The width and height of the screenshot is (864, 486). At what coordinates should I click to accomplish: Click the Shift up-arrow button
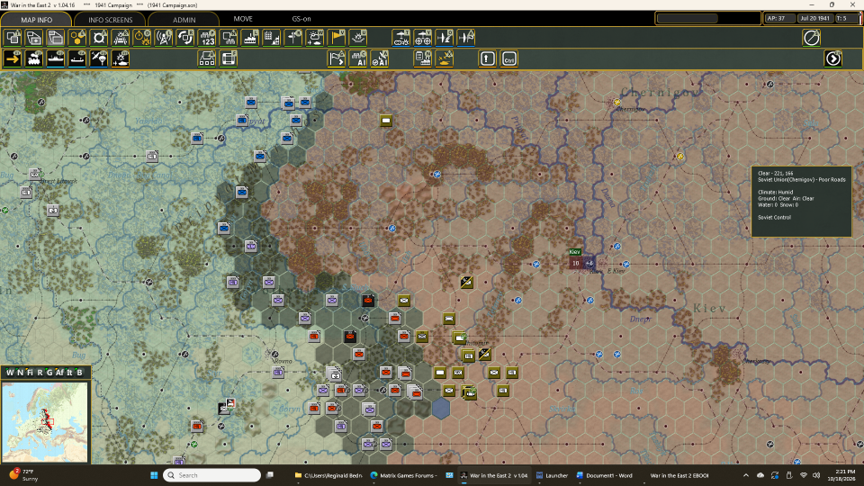(487, 58)
